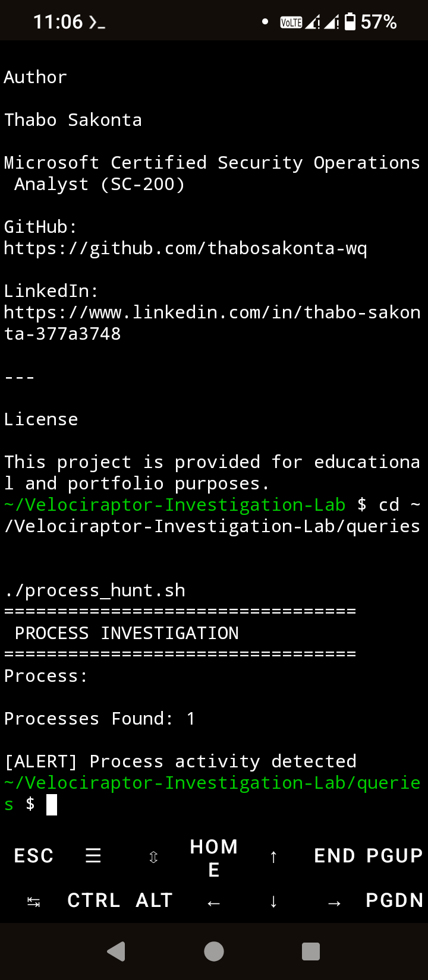This screenshot has height=980, width=428.
Task: Tap the left arrow key
Action: pos(214,903)
